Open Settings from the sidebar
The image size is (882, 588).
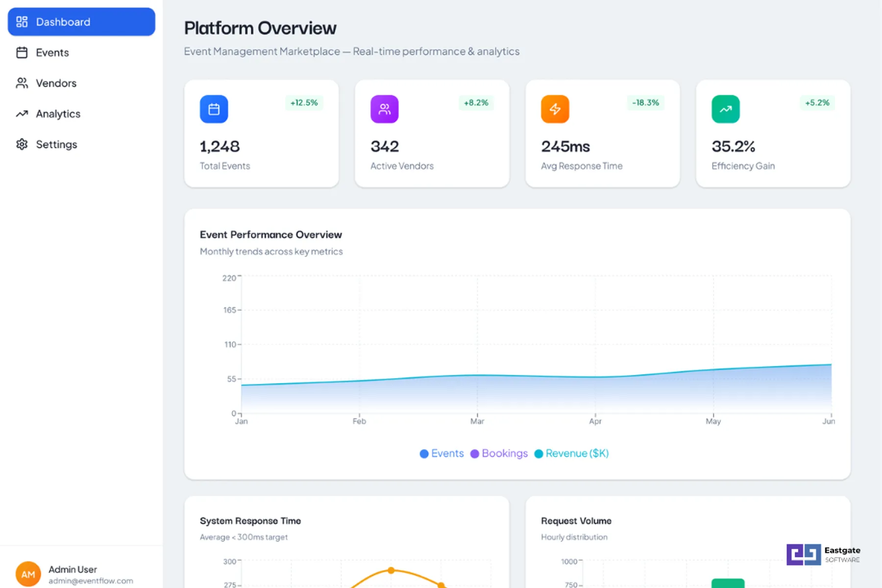[81, 145]
